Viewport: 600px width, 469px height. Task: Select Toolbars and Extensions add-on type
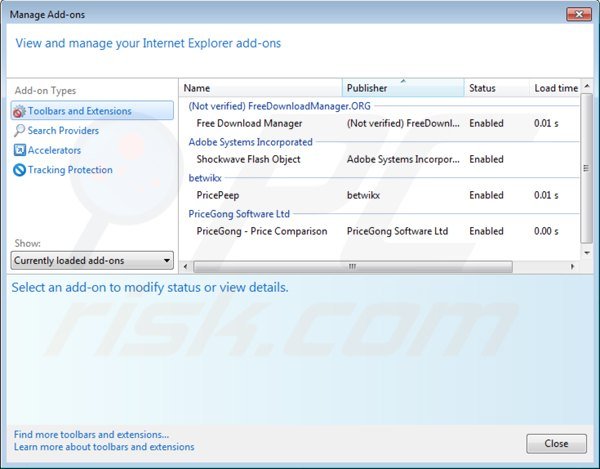pyautogui.click(x=92, y=111)
